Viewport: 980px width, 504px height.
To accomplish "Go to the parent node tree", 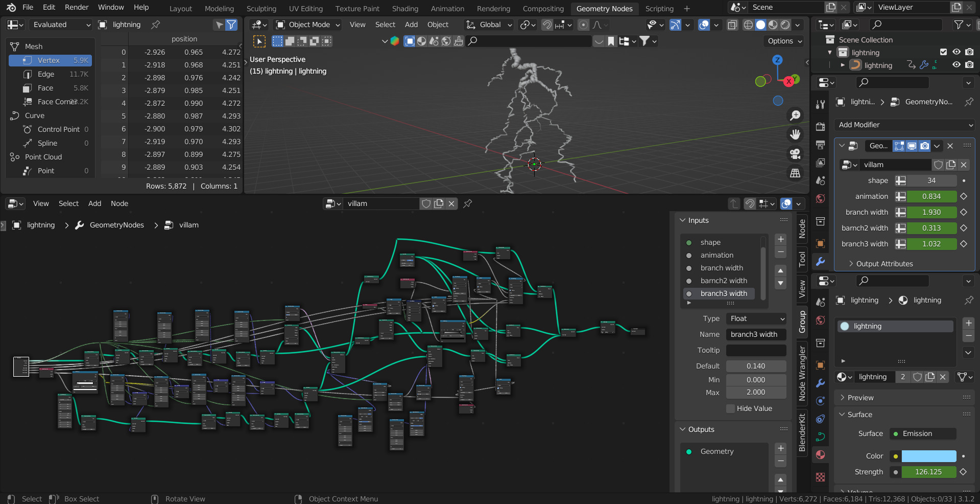I will 734,203.
